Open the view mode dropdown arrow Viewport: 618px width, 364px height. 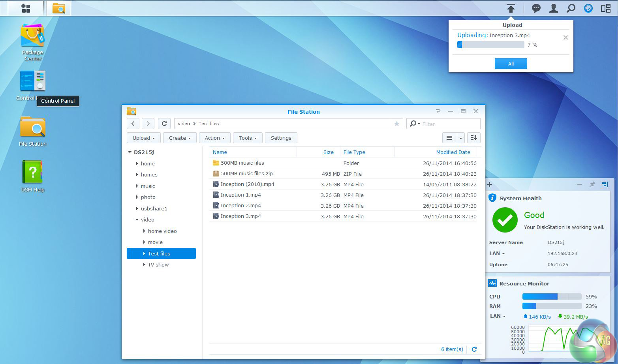pos(460,138)
